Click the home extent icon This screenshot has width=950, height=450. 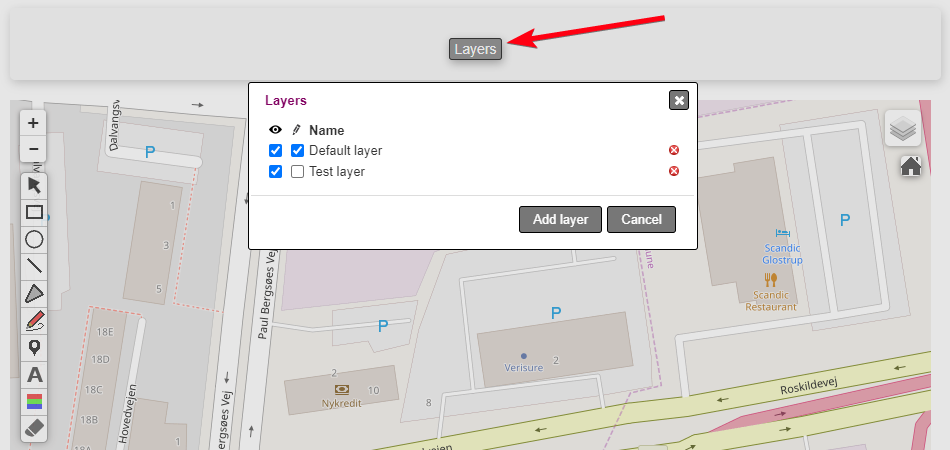[910, 166]
